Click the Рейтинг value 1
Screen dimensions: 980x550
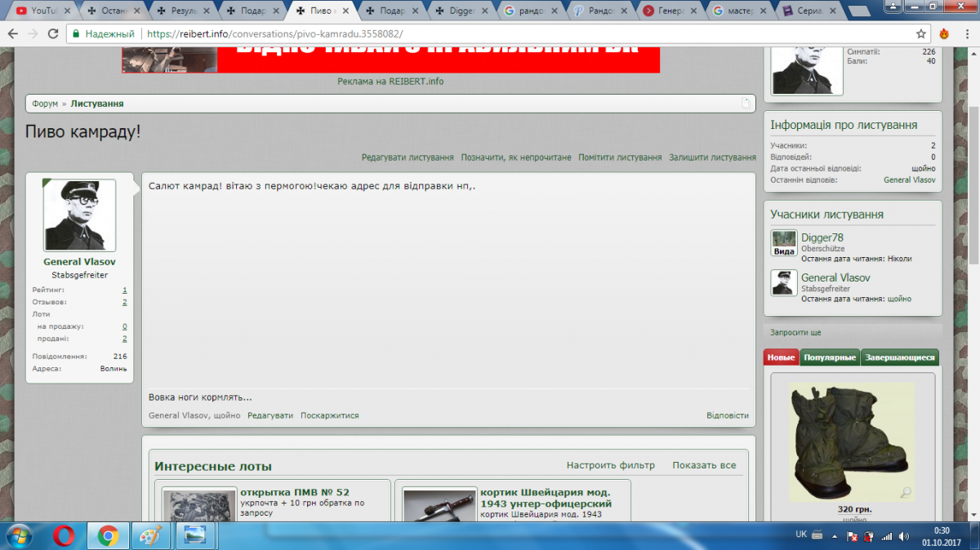[125, 290]
